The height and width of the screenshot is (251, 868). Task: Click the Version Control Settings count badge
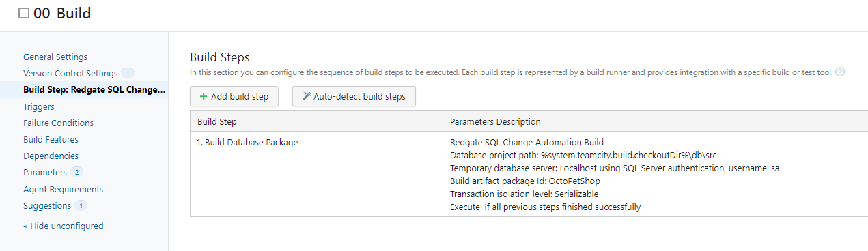(128, 74)
